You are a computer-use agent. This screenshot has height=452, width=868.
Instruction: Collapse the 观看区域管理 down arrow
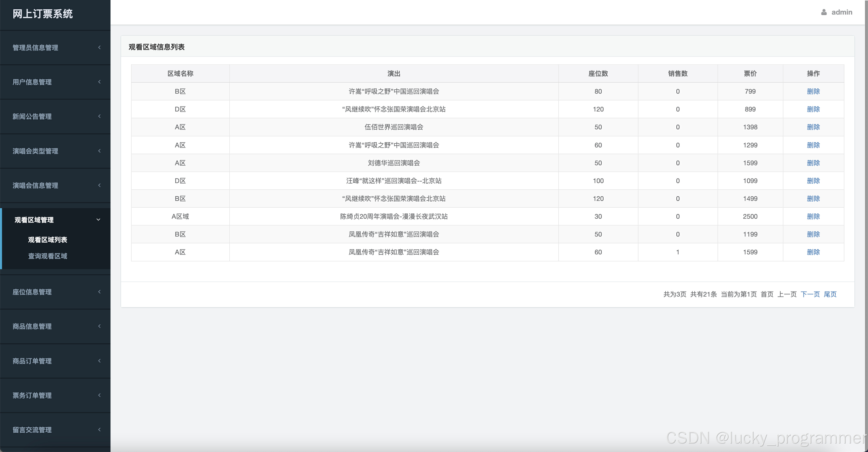coord(98,220)
